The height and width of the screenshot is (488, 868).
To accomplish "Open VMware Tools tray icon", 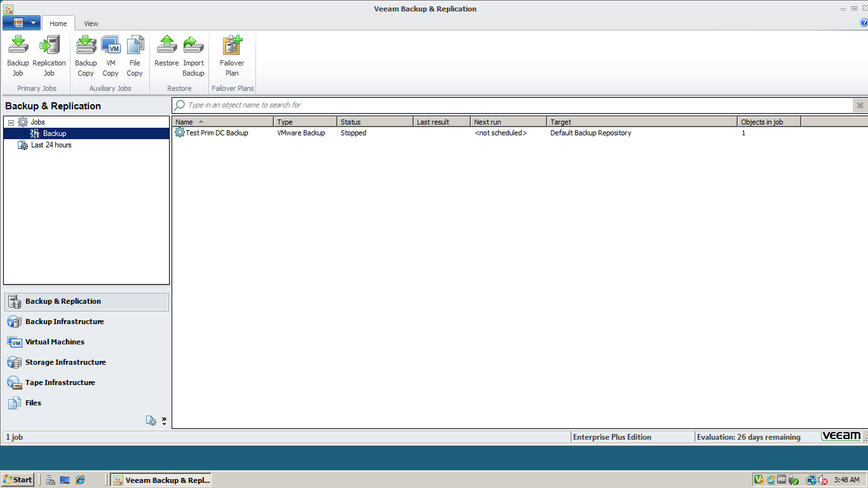I will tap(782, 480).
